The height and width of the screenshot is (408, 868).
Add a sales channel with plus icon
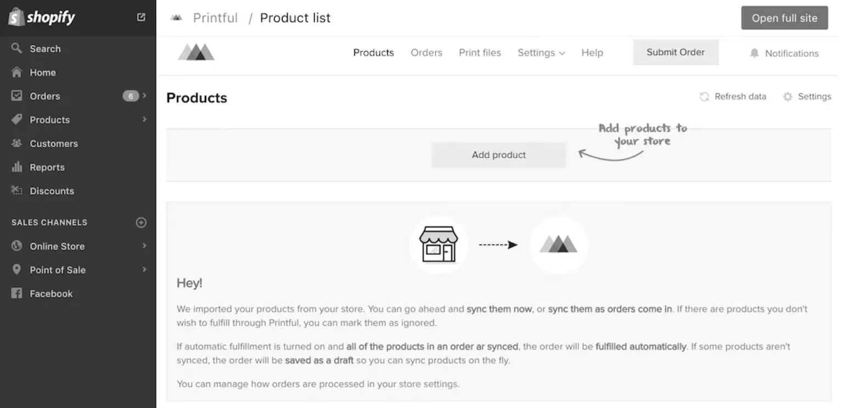pyautogui.click(x=141, y=222)
